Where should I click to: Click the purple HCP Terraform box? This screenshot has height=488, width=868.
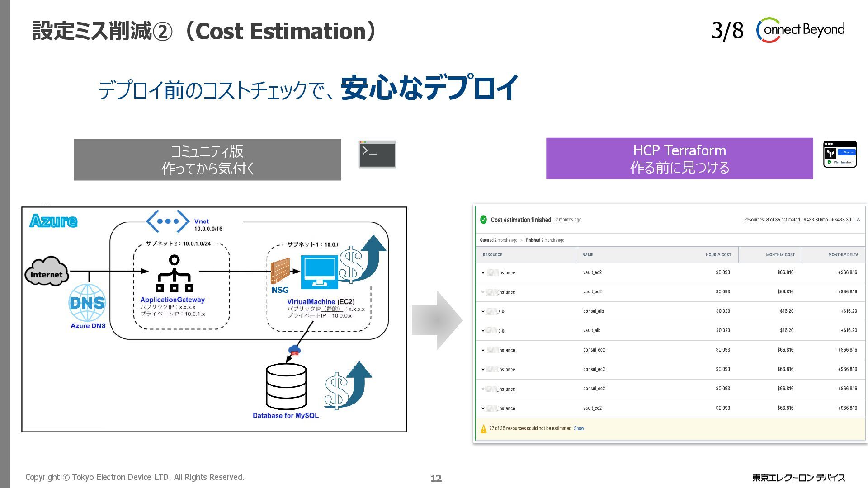click(679, 159)
